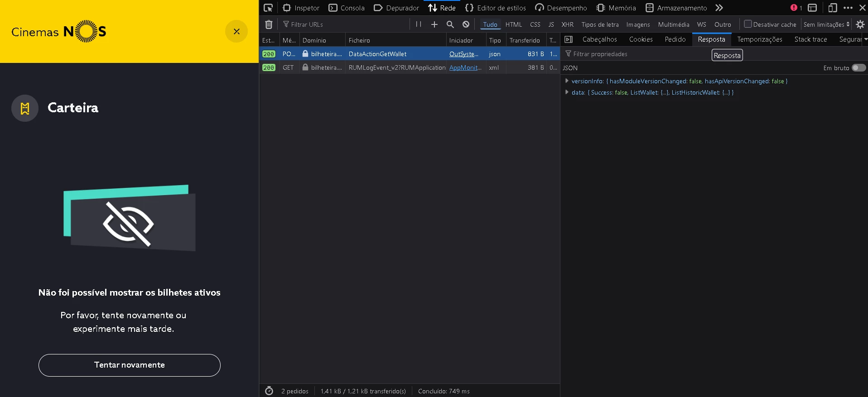Open network search with magnifier icon
Viewport: 868px width, 397px height.
click(450, 24)
